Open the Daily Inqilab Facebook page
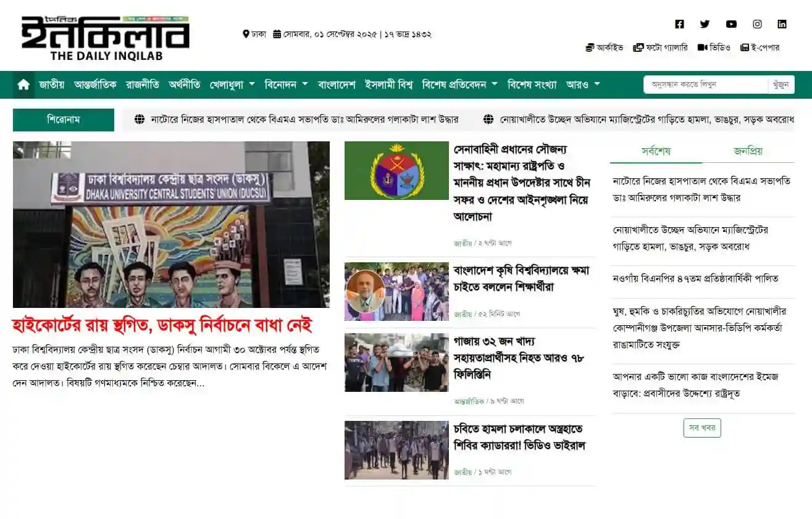This screenshot has height=519, width=812. [x=679, y=24]
